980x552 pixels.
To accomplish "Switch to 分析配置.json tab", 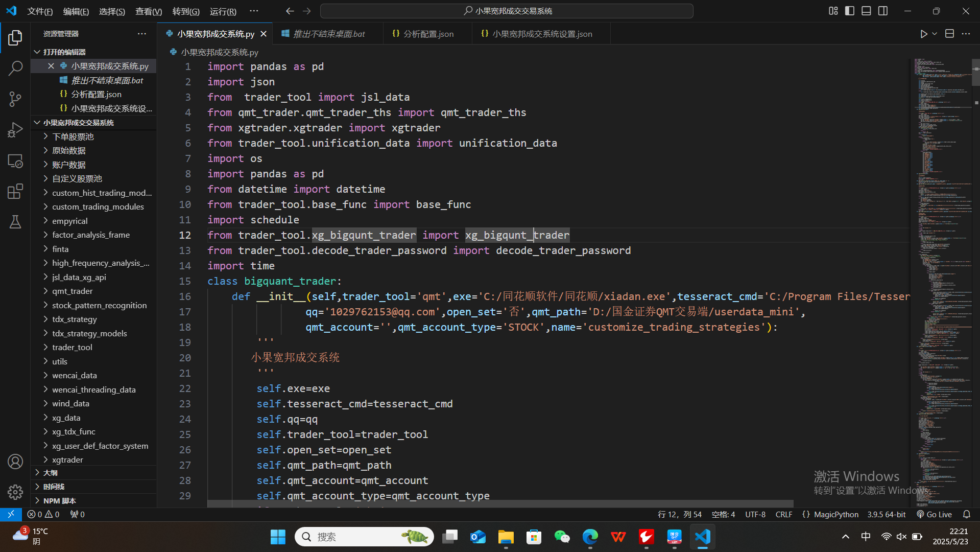I will tap(427, 34).
